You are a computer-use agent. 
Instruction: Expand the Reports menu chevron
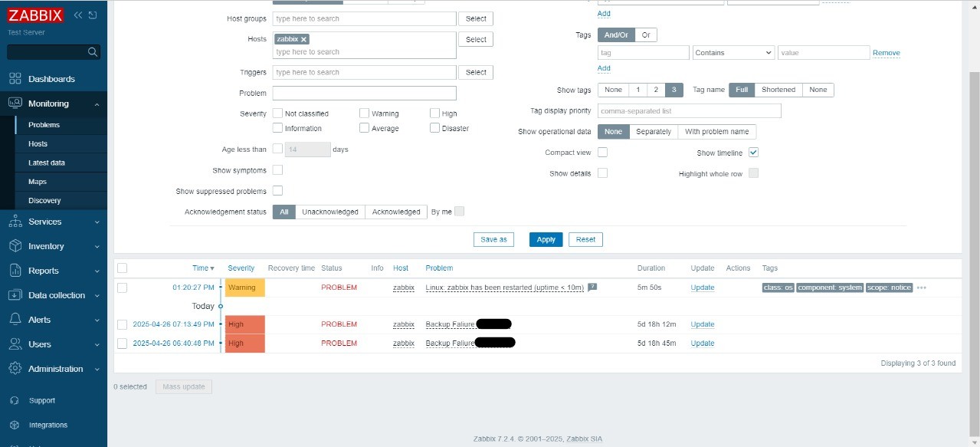(x=97, y=271)
